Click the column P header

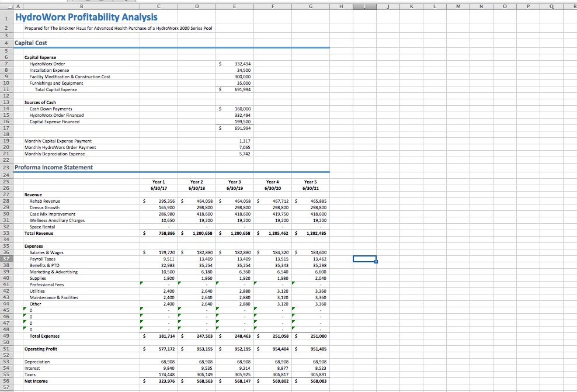click(x=528, y=6)
